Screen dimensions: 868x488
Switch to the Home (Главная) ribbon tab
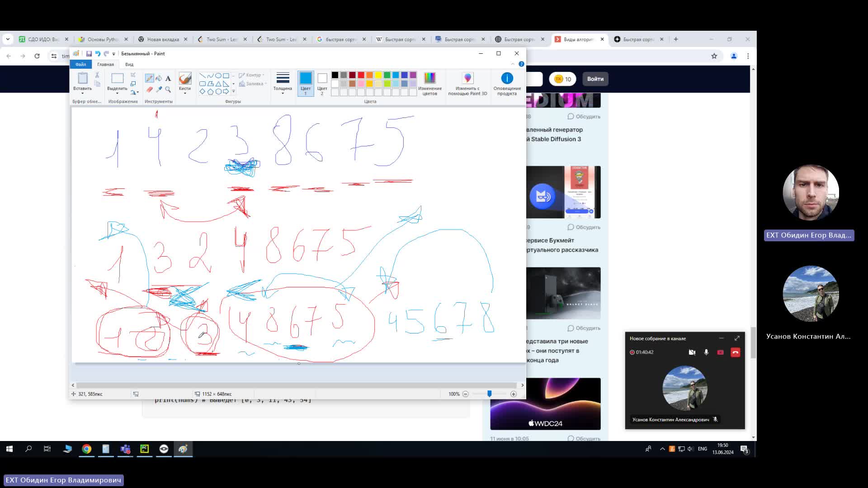[105, 64]
